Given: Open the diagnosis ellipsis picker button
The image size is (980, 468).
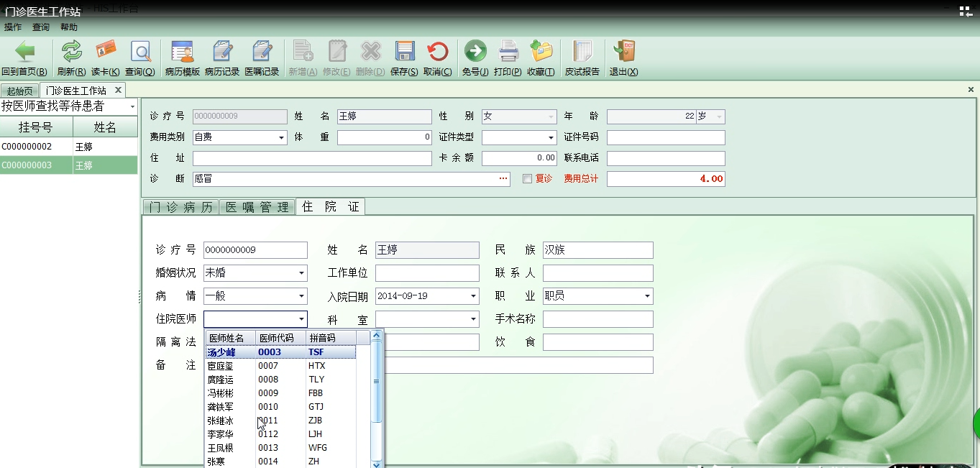Looking at the screenshot, I should (503, 179).
